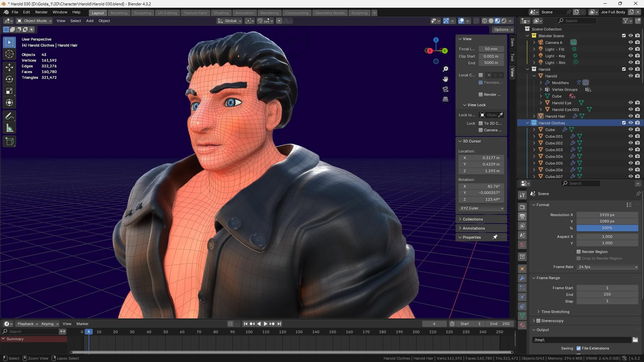Viewport: 644px width, 362px height.
Task: Open the Material Properties tab
Action: point(522,325)
